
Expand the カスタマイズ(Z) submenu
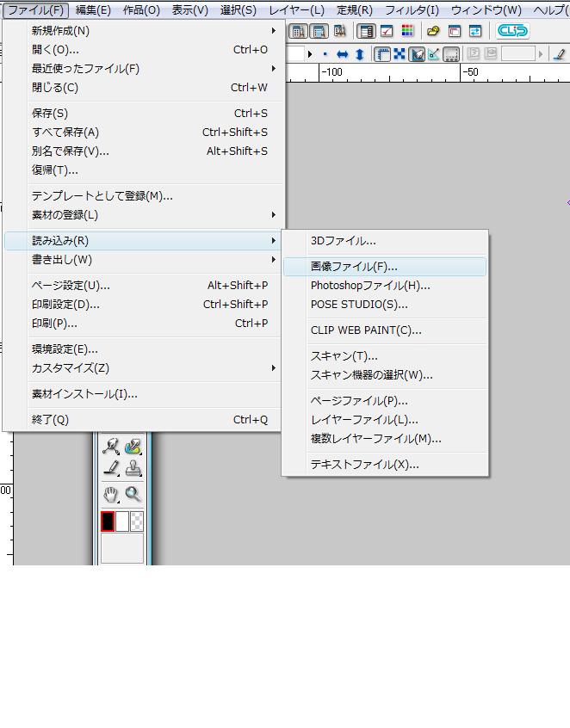[x=144, y=368]
